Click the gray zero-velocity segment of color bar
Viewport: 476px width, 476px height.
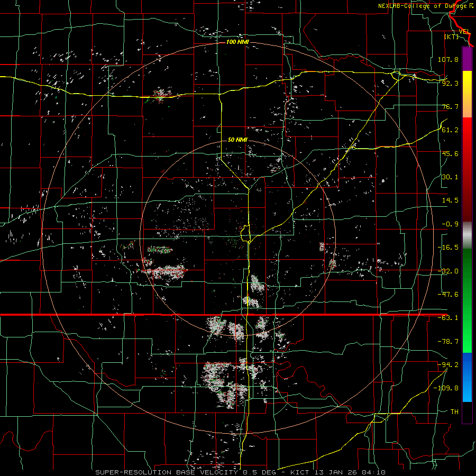[467, 235]
